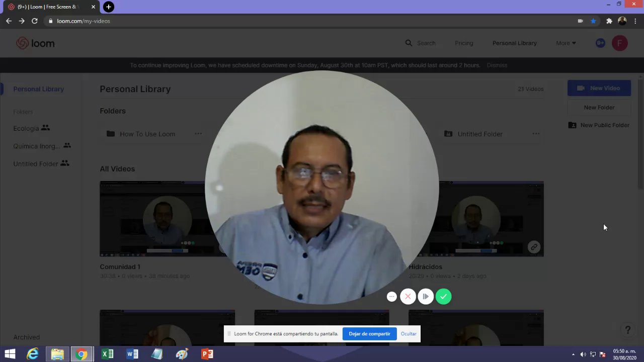Click the New Folder button
Screen dimensions: 644x362
click(x=599, y=108)
